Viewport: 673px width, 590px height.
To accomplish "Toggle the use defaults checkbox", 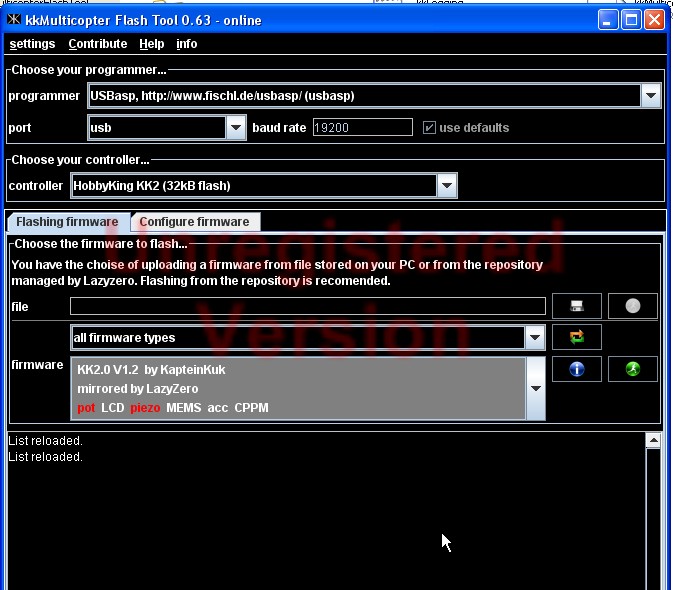I will [x=429, y=127].
